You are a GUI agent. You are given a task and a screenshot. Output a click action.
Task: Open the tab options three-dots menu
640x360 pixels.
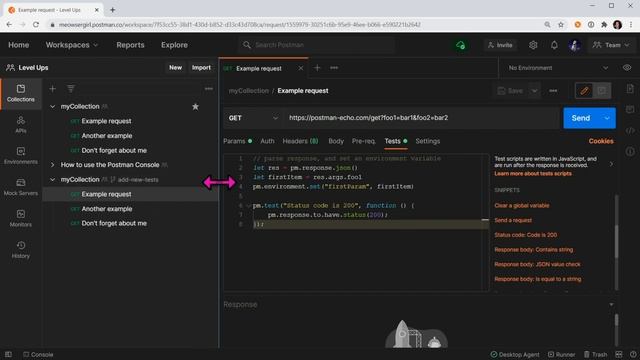click(x=334, y=68)
